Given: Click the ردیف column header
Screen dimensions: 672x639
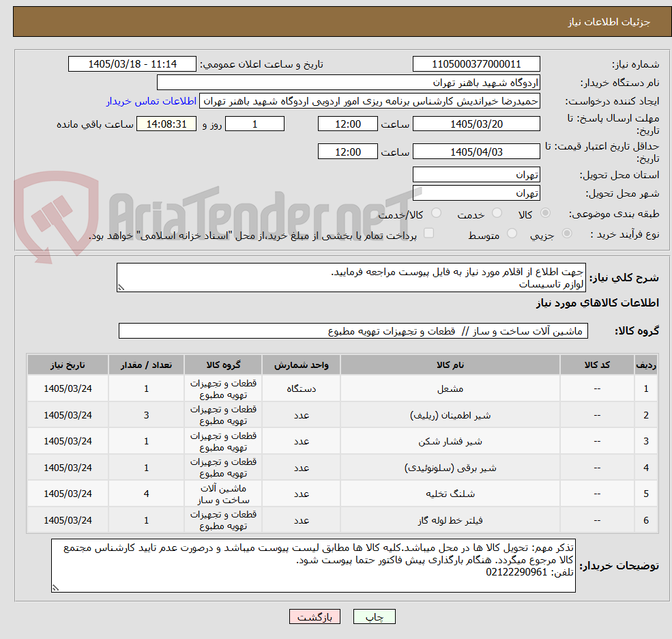Looking at the screenshot, I should click(x=646, y=365).
